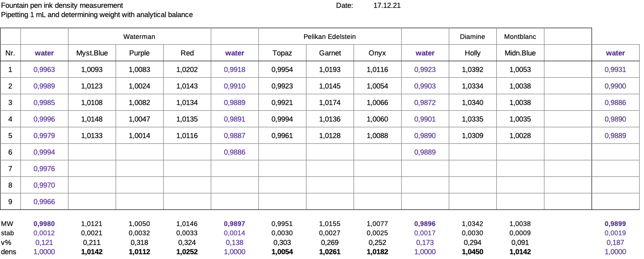Select water value 0,9966 in row 9
Viewport: 644px width, 259px height.
44,202
